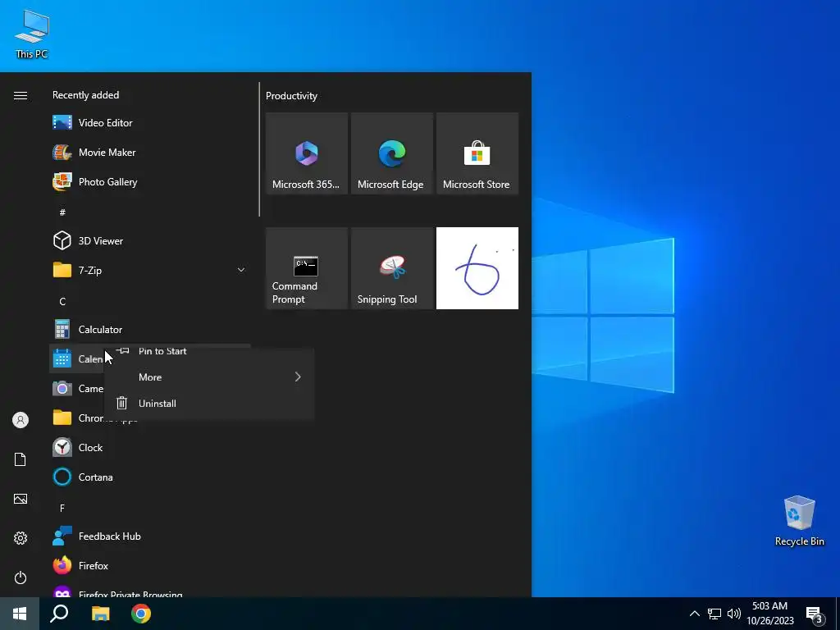Launch Calculator app
The height and width of the screenshot is (630, 840).
(x=150, y=330)
